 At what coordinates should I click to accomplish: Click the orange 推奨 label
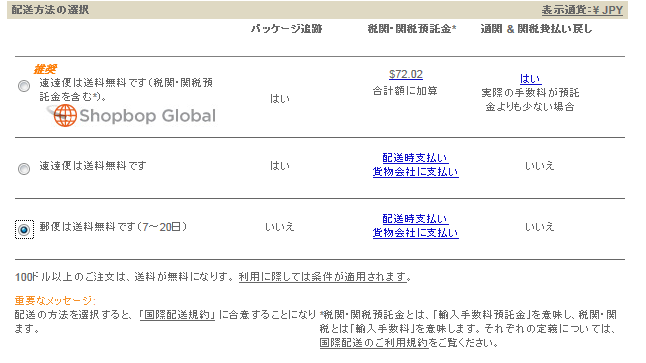click(x=45, y=69)
